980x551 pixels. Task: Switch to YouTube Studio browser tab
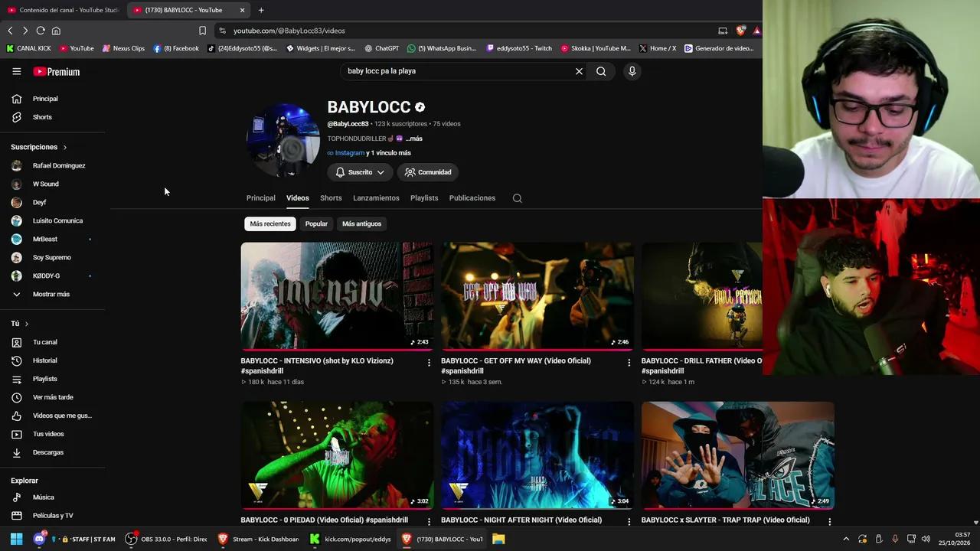(63, 10)
